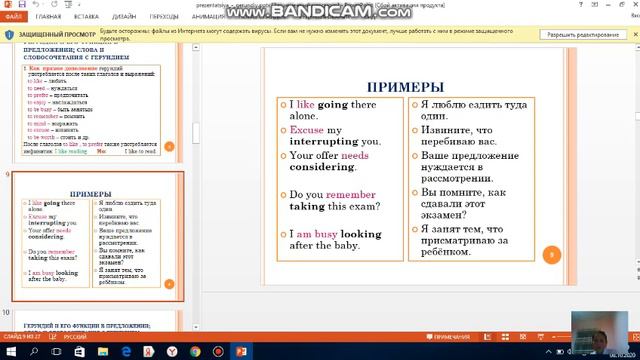Click the text 'Your offer needs considering.'
The image size is (640, 360).
(x=329, y=161)
